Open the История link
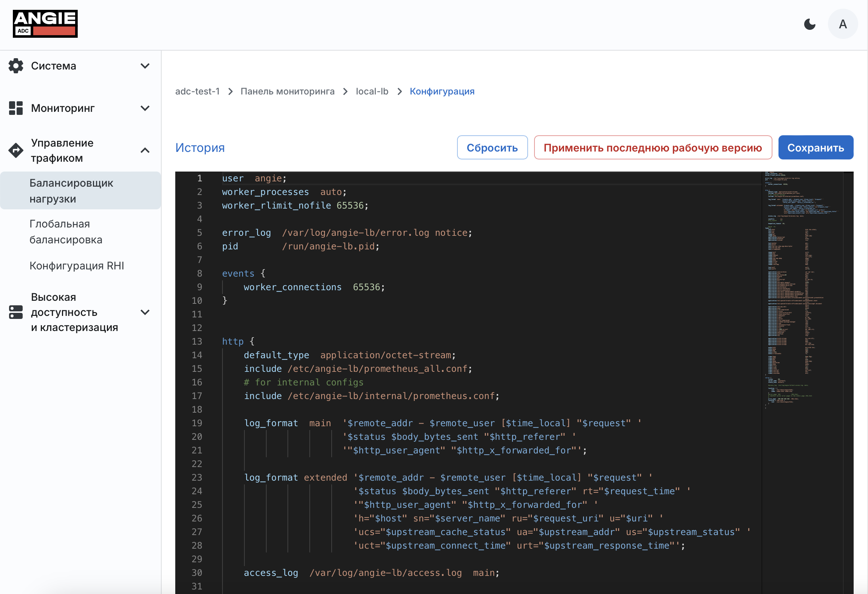The image size is (868, 594). coord(200,147)
